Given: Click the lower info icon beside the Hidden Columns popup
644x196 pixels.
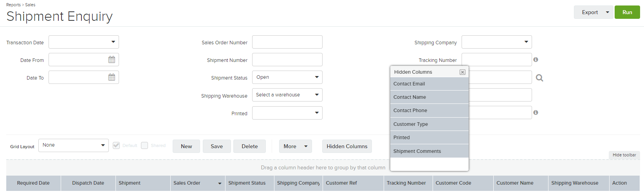Looking at the screenshot, I should click(x=536, y=113).
